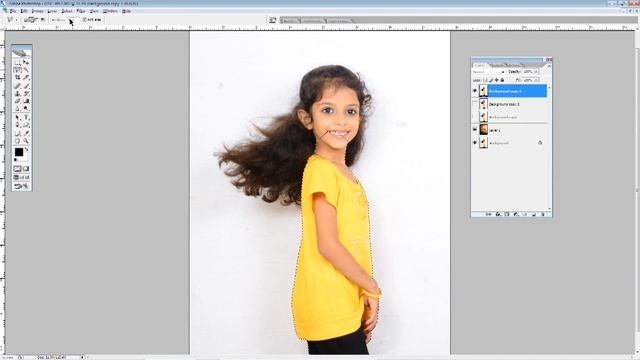
Task: Open the adjustment layer menu icon
Action: (516, 214)
